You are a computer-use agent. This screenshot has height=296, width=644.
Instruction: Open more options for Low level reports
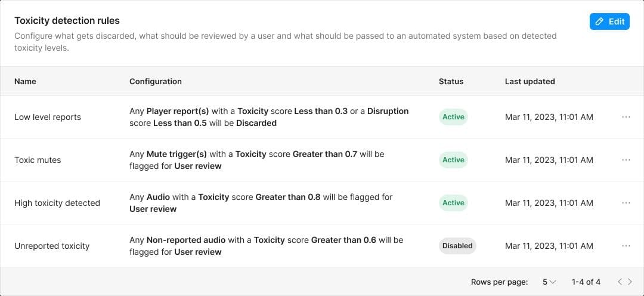tap(626, 117)
